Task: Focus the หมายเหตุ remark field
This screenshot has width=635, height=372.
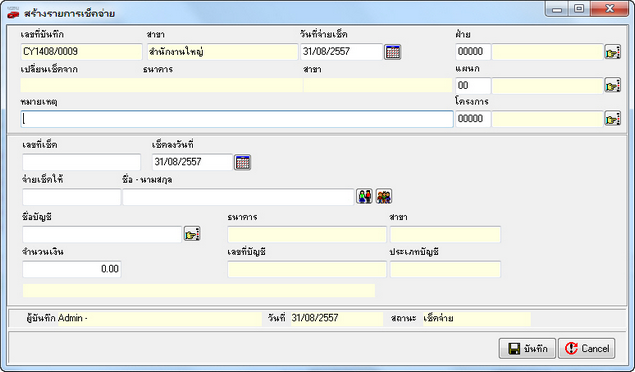Action: [237, 119]
